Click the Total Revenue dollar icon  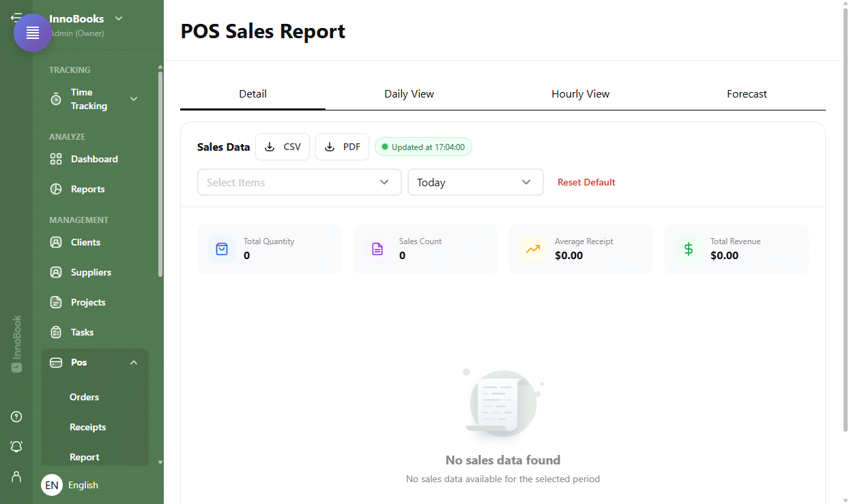(x=689, y=249)
